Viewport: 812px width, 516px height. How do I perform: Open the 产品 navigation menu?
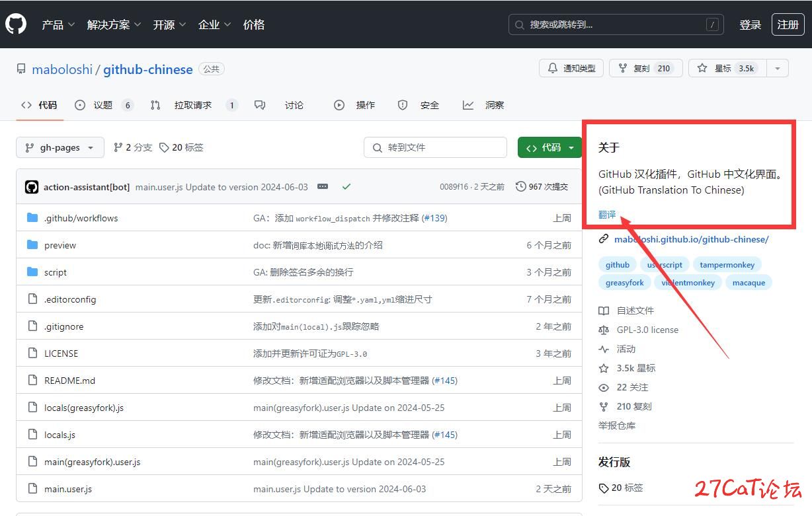pyautogui.click(x=58, y=24)
